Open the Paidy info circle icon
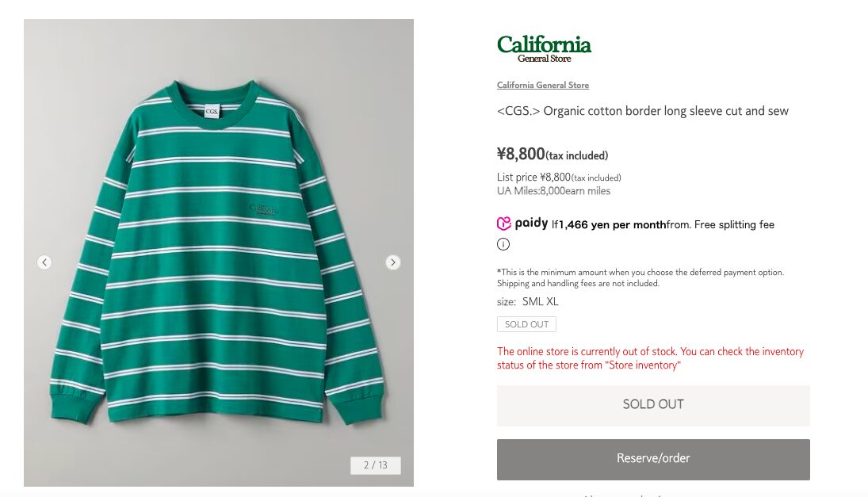Image resolution: width=868 pixels, height=497 pixels. click(x=503, y=244)
